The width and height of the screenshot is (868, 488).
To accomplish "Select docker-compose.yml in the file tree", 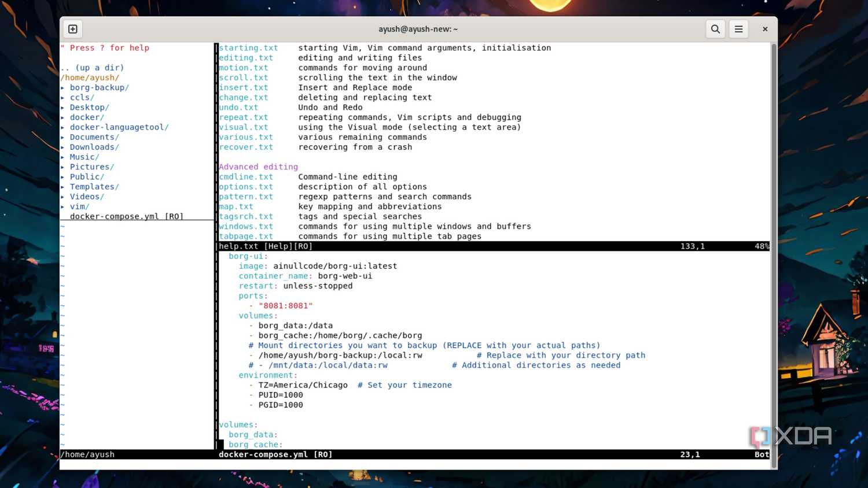I will coord(114,216).
